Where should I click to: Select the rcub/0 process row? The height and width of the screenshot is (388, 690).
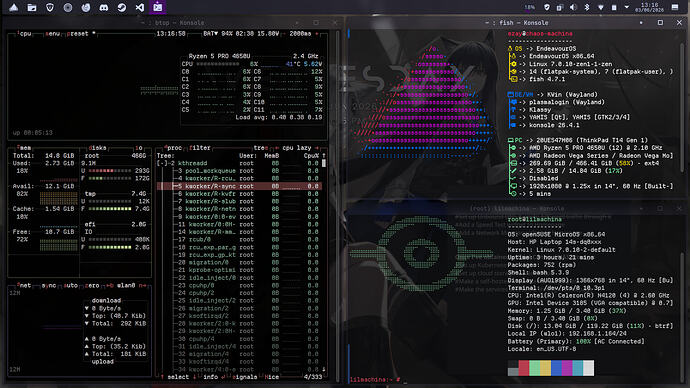click(240, 240)
